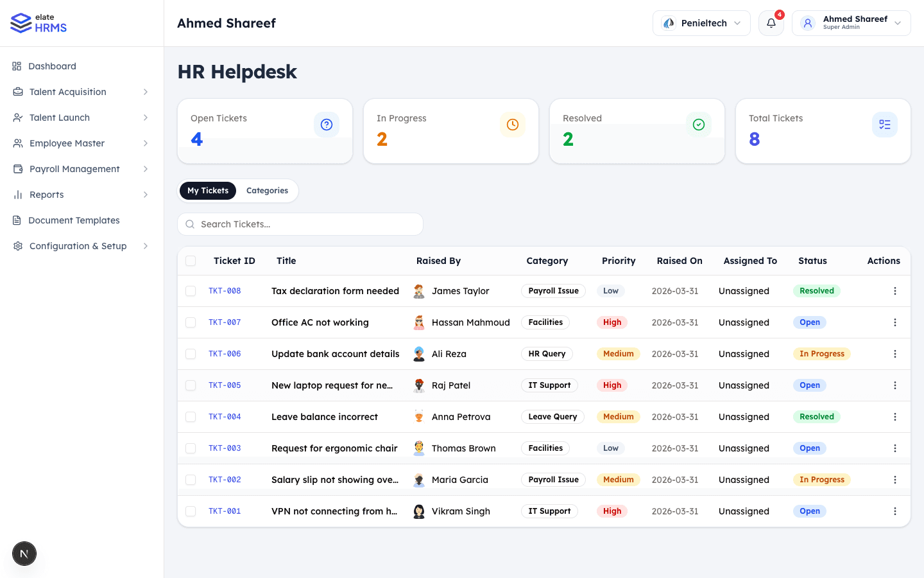This screenshot has width=924, height=578.
Task: Toggle the select-all checkbox in table header
Action: click(191, 261)
